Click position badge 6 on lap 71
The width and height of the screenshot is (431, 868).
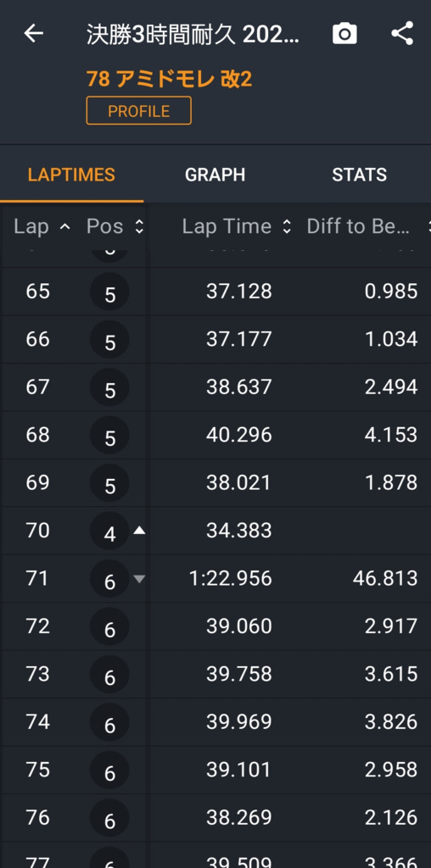tap(109, 579)
